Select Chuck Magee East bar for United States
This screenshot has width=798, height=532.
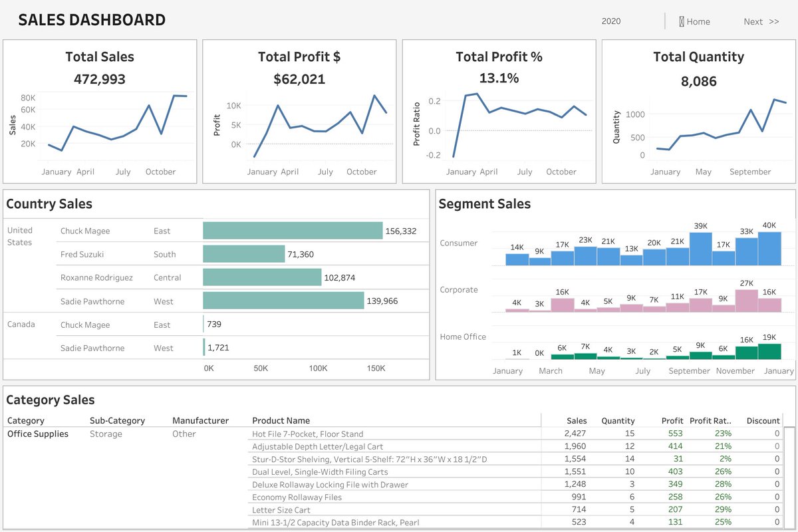point(293,231)
